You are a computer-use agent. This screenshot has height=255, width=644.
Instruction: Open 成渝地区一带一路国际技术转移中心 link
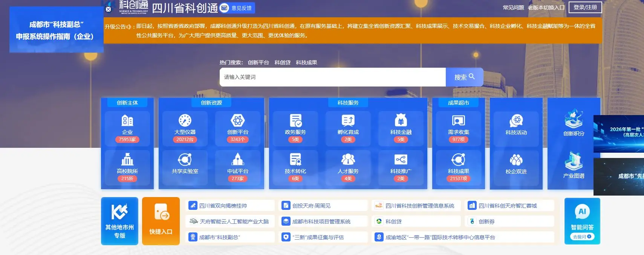(463, 237)
